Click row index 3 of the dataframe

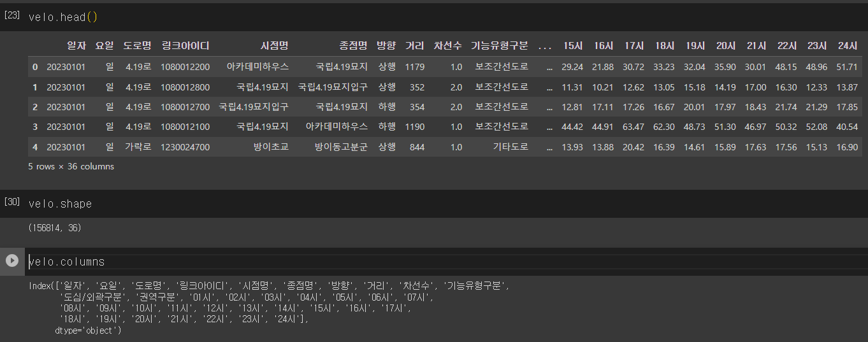35,127
